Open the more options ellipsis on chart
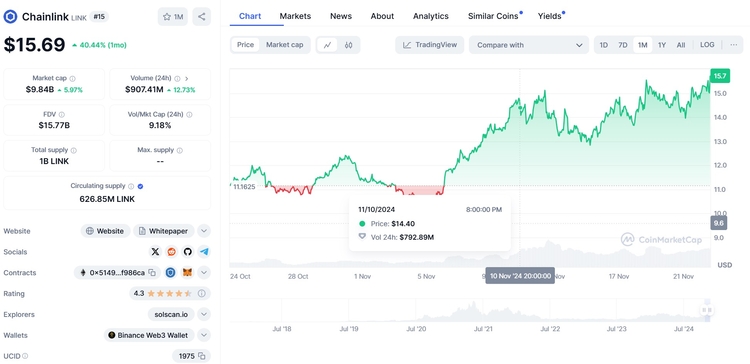The width and height of the screenshot is (750, 364). pos(734,45)
